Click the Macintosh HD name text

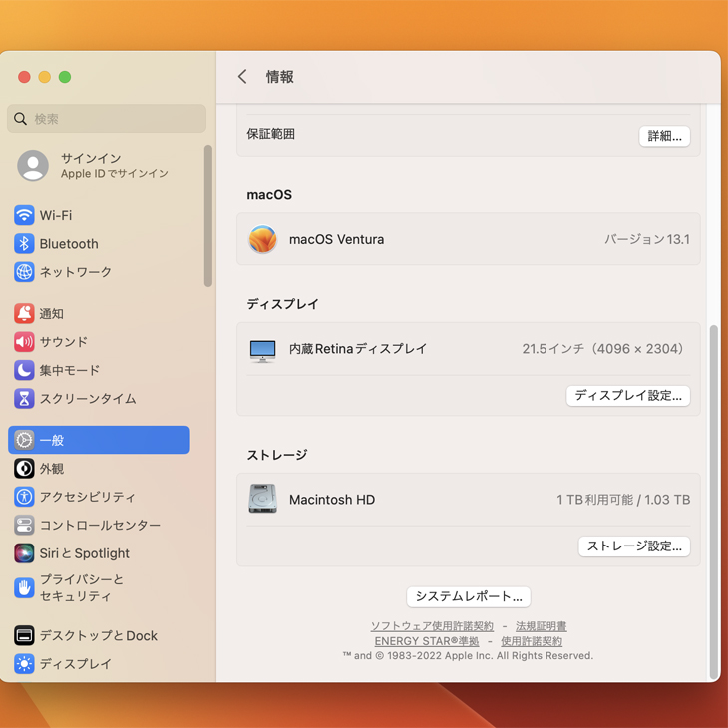tap(332, 499)
